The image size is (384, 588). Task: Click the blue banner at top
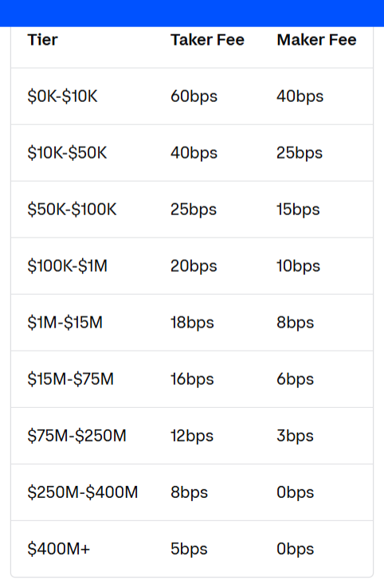[x=192, y=13]
